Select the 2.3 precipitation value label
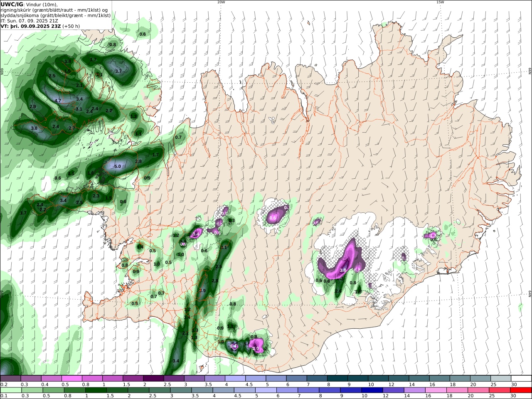Screen dimensions: 532x399 coord(96,196)
